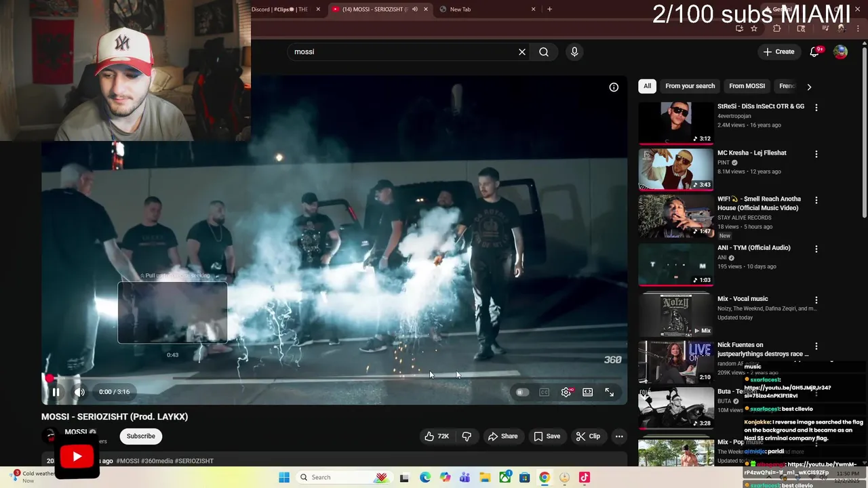Open #MOSSI hashtag link
The height and width of the screenshot is (488, 868).
pos(127,461)
